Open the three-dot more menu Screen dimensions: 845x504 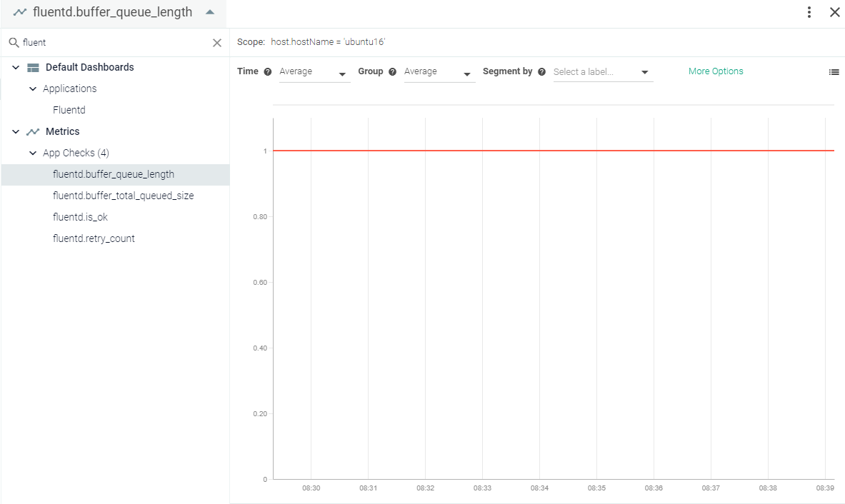click(809, 12)
